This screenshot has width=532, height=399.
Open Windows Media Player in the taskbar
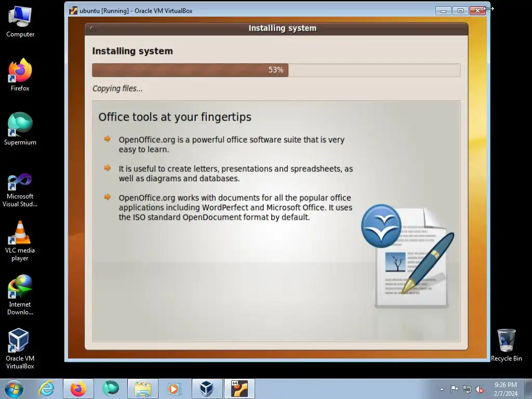175,389
